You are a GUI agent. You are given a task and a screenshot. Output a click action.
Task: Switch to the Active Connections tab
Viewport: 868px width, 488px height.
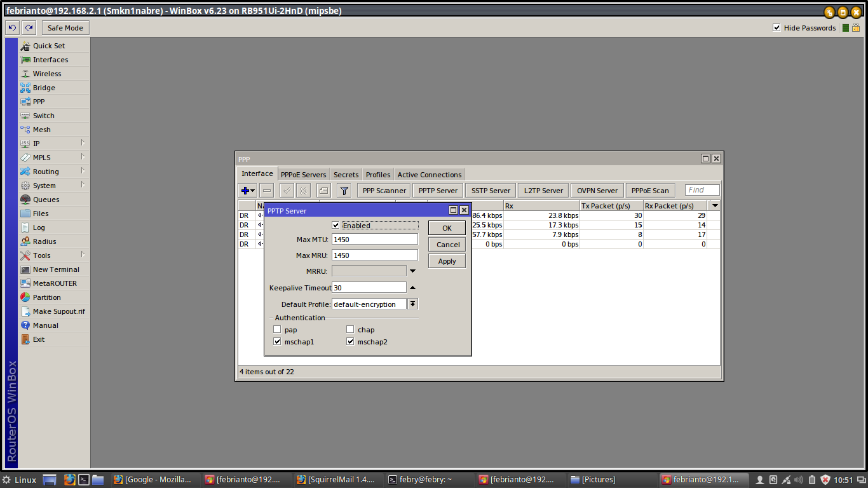(x=430, y=175)
